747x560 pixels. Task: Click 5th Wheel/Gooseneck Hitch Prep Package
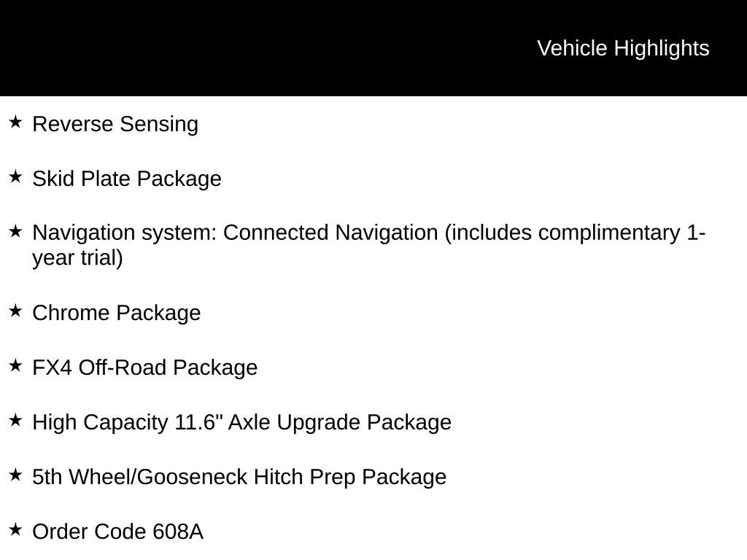click(239, 477)
